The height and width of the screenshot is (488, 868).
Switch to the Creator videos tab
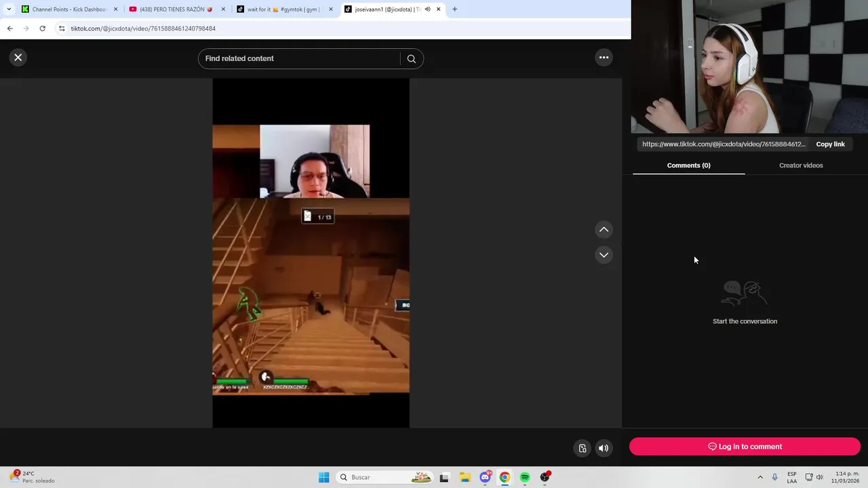click(x=801, y=165)
